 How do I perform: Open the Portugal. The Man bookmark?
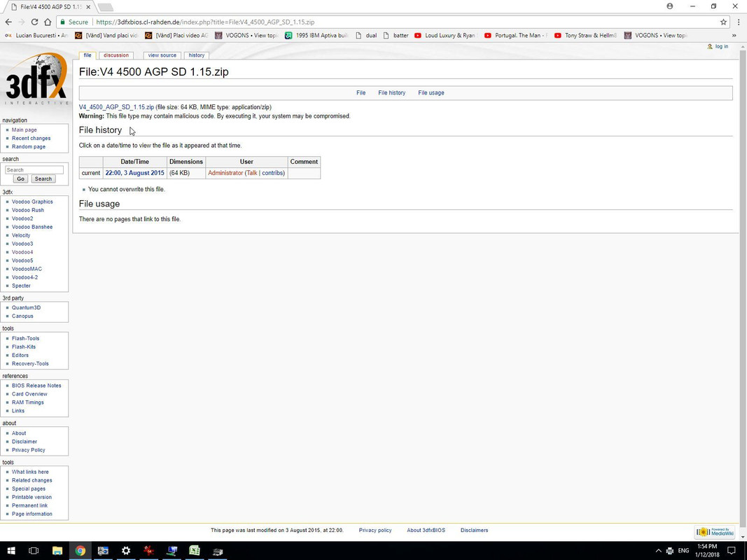click(x=515, y=35)
